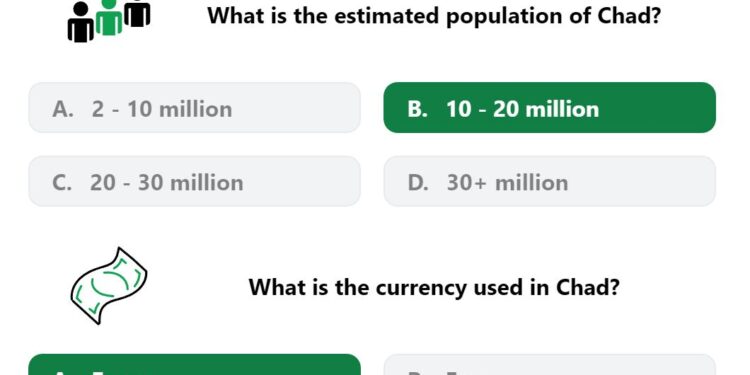Image resolution: width=750 pixels, height=375 pixels.
Task: Click the letter "A." on the 2 - 10 million option
Action: pos(63,110)
